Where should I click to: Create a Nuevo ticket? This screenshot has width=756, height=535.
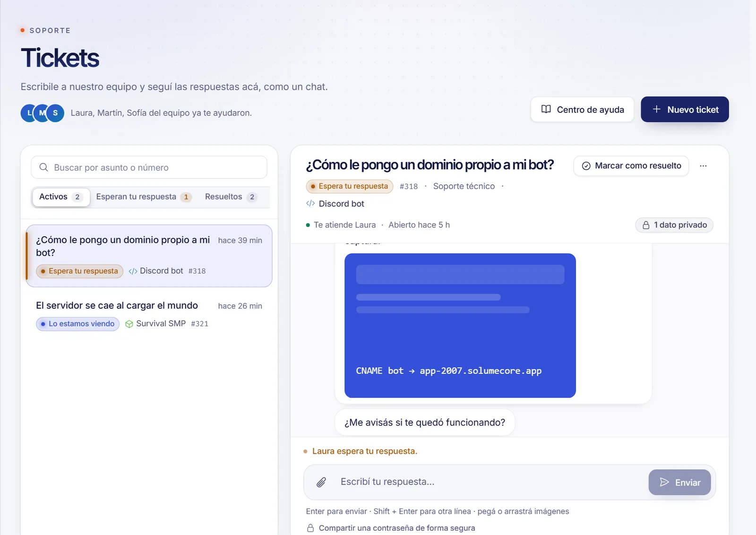coord(685,110)
